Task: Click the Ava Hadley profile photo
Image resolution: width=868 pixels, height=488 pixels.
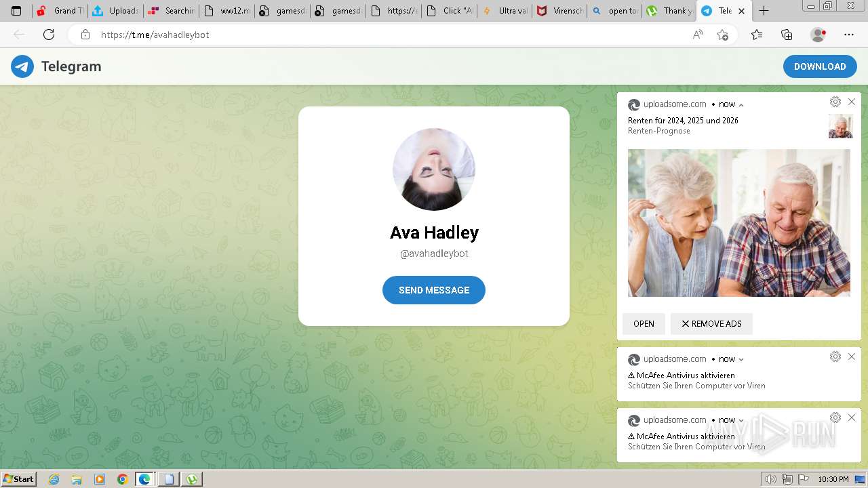Action: (434, 169)
